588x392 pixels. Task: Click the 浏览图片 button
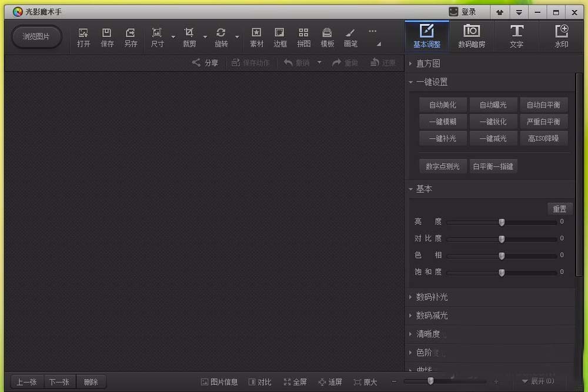coord(36,36)
